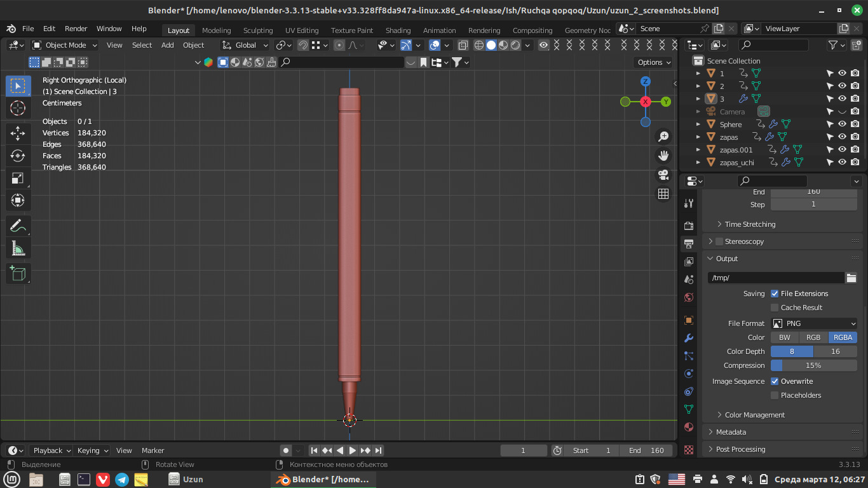
Task: Expand the zapas object in outliner
Action: click(x=698, y=137)
